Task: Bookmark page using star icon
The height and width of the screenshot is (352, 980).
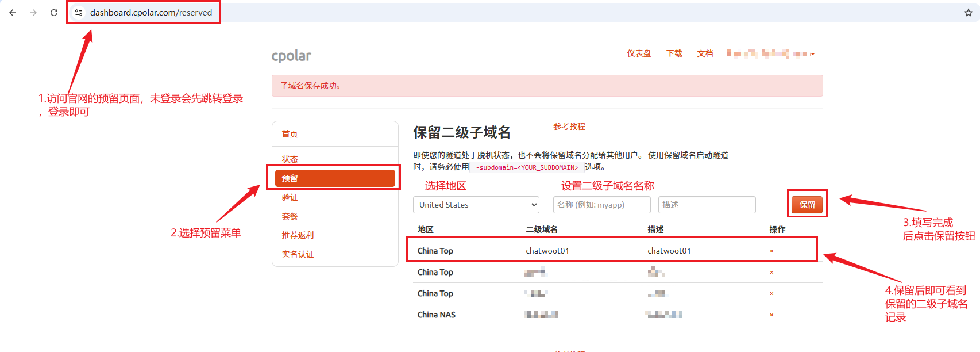Action: (968, 13)
